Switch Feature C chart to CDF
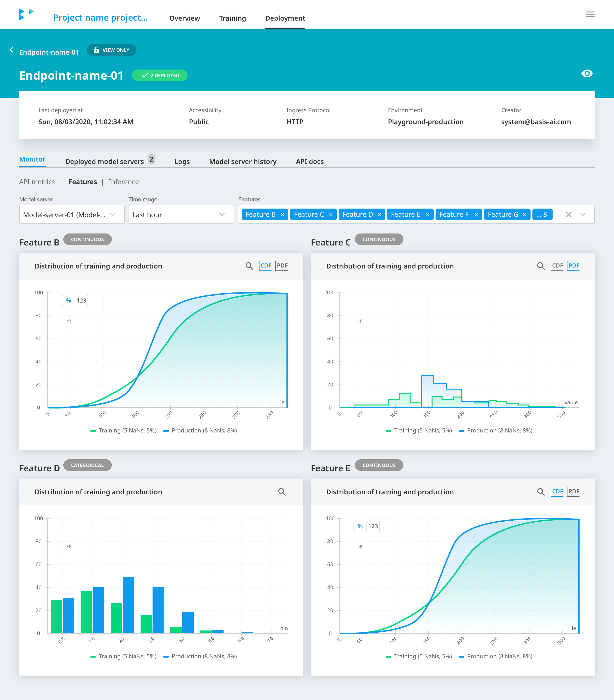Image resolution: width=614 pixels, height=700 pixels. 557,266
